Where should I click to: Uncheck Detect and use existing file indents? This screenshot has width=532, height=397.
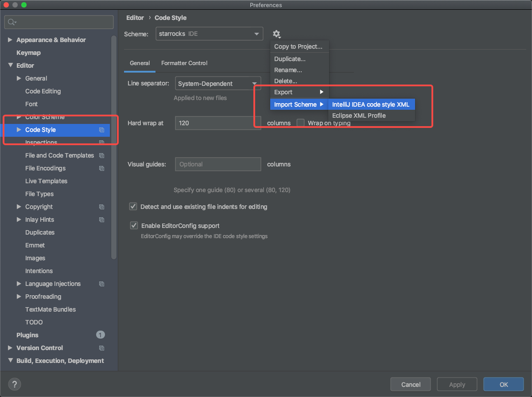133,207
